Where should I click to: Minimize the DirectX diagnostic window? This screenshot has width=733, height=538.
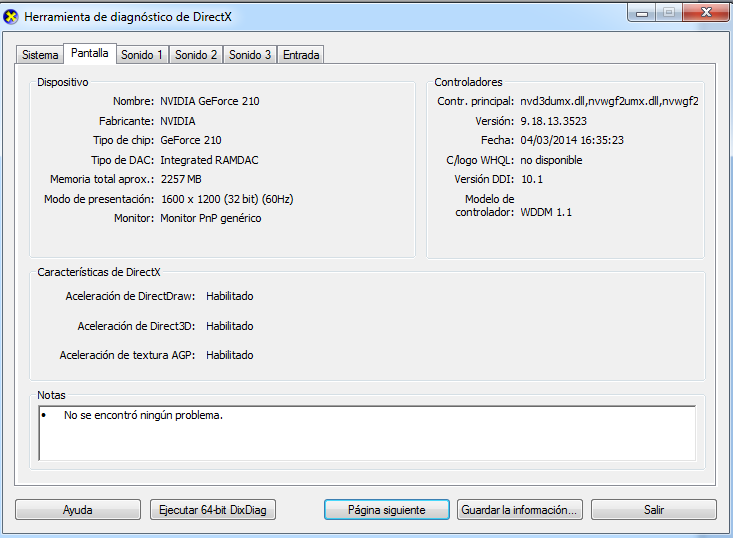click(642, 13)
